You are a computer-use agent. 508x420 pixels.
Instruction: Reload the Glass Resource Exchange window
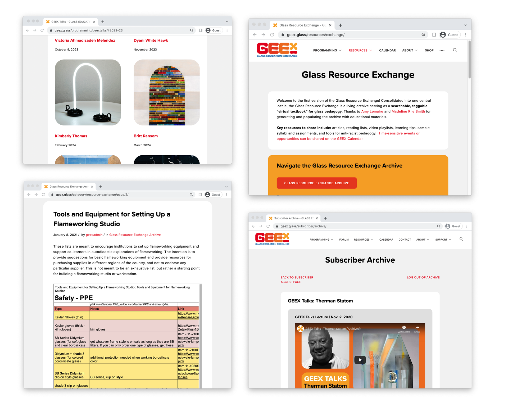click(x=272, y=35)
